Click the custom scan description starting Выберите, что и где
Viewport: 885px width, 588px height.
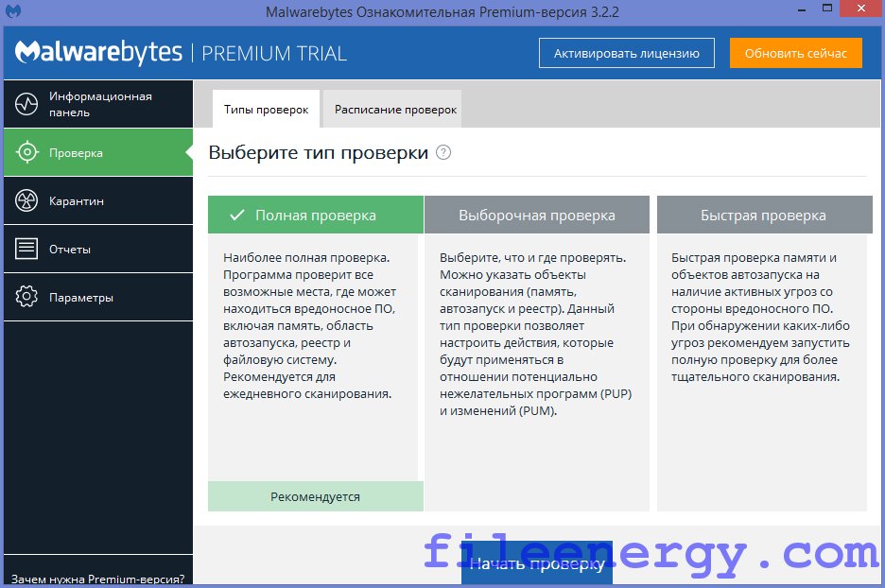click(x=535, y=334)
